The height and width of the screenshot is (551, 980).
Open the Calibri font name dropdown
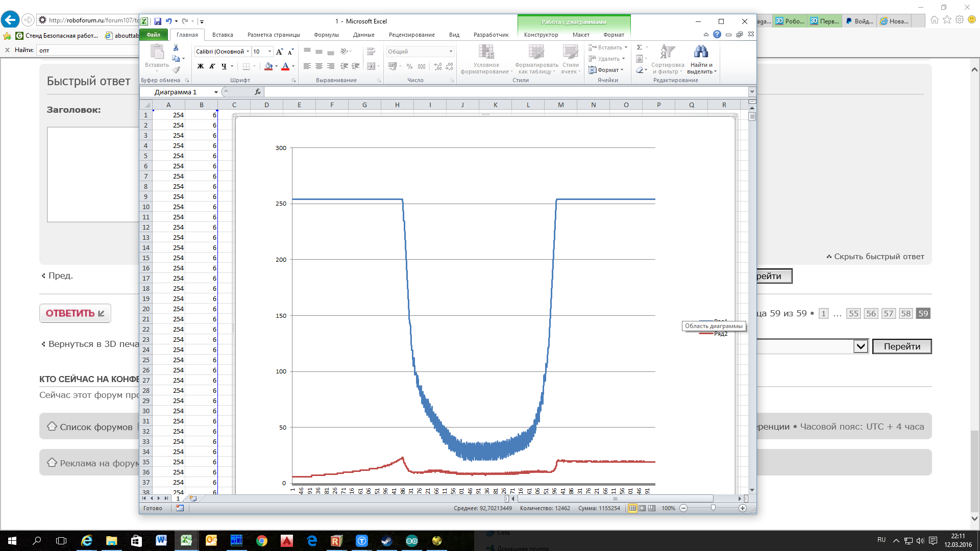click(x=248, y=52)
